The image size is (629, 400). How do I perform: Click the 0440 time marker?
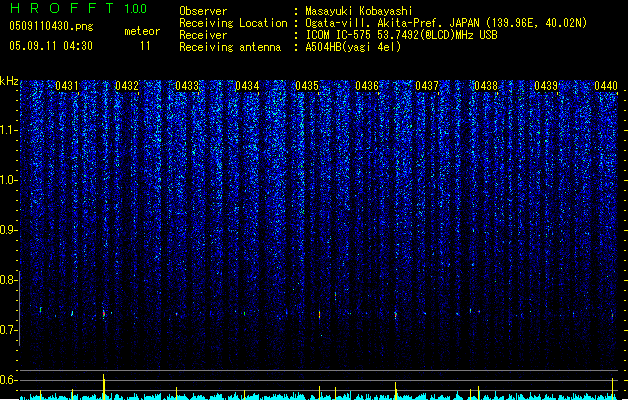coord(606,86)
